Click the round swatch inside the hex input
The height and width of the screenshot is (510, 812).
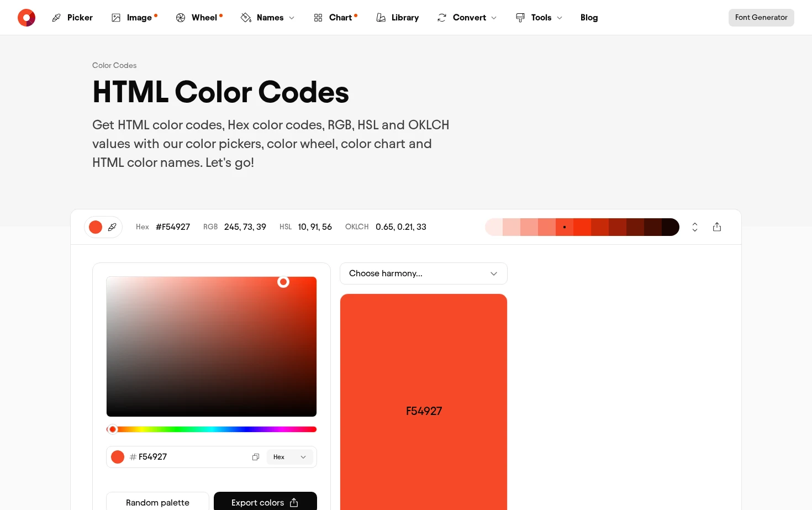[x=118, y=457]
